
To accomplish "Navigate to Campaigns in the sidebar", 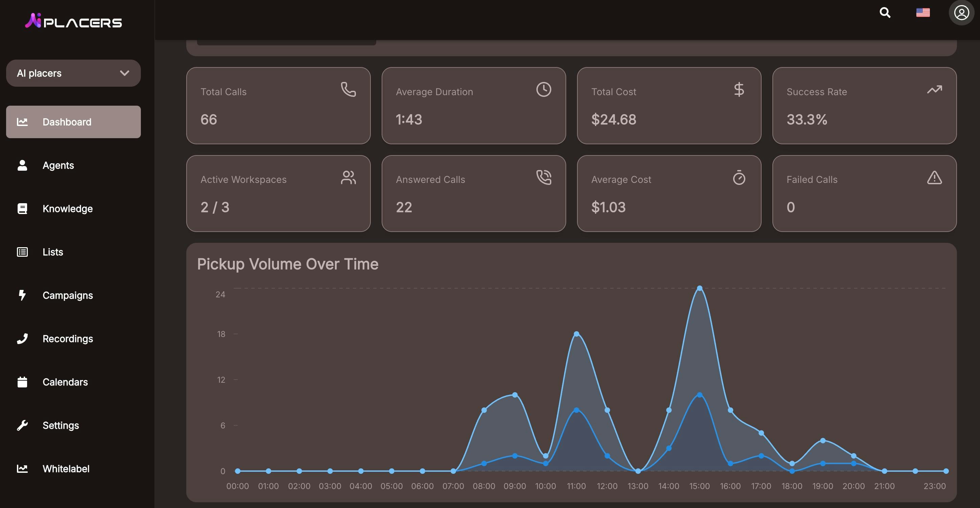I will [67, 295].
